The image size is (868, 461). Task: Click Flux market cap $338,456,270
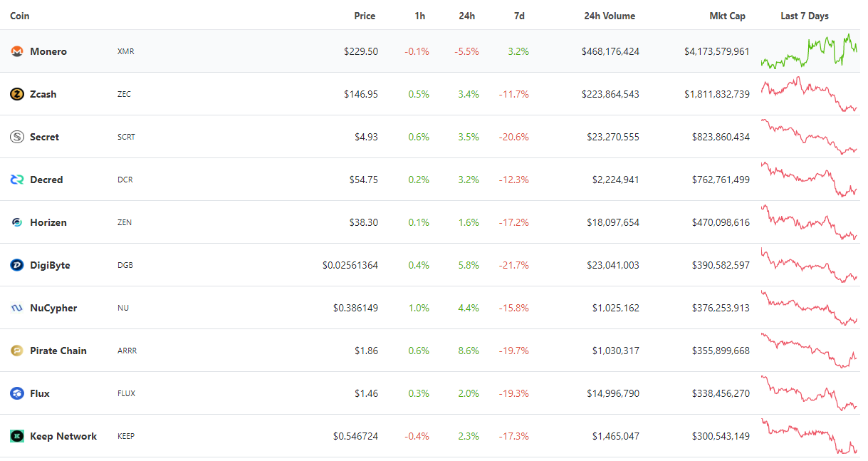(x=721, y=393)
